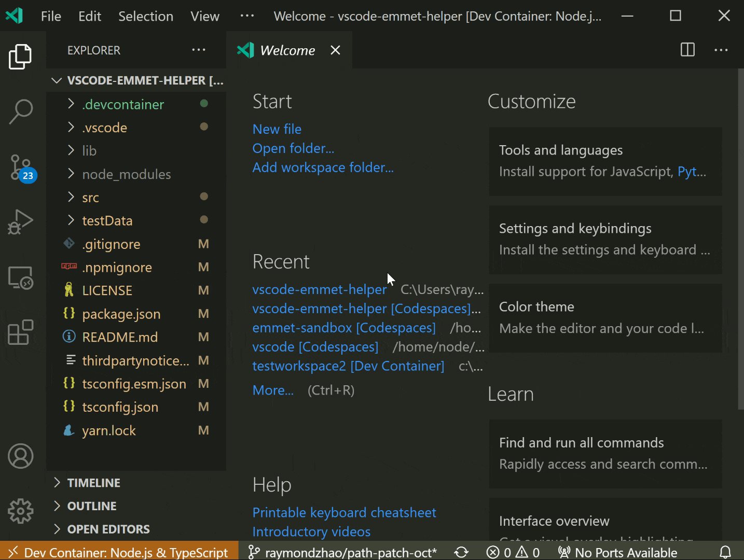This screenshot has height=560, width=744.
Task: Open the Search view
Action: click(20, 111)
